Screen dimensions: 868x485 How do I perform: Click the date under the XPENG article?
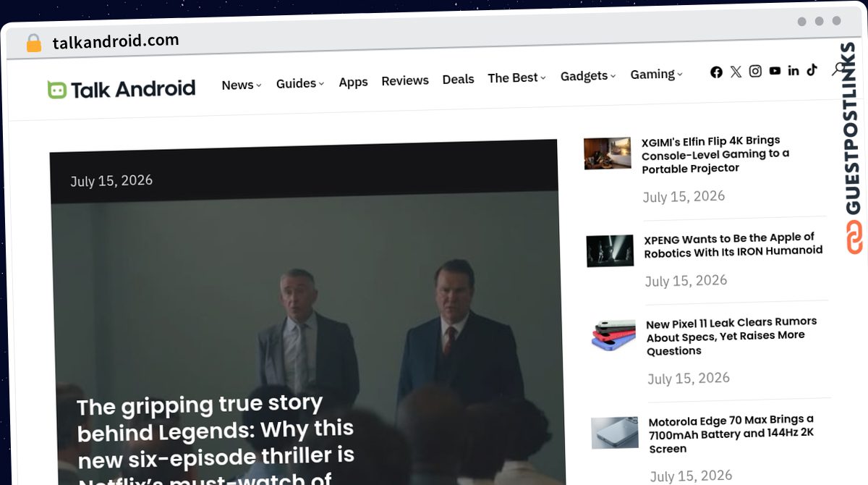tap(686, 281)
